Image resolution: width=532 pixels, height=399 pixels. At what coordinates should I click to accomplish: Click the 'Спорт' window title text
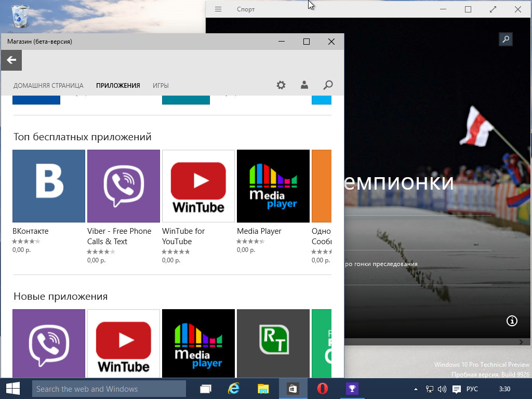click(x=246, y=9)
